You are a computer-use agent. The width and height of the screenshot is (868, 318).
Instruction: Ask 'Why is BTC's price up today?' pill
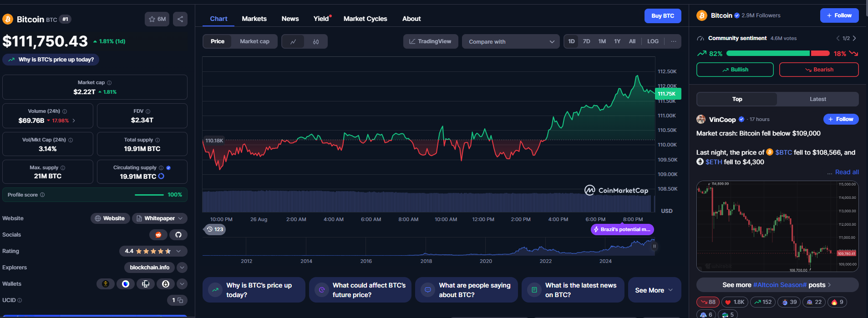coord(51,60)
